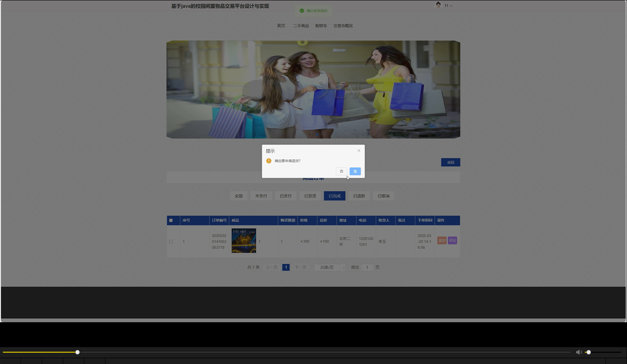Screen dimensions: 627x364
Task: Click the purple 评论 button in the order row
Action: coord(452,240)
